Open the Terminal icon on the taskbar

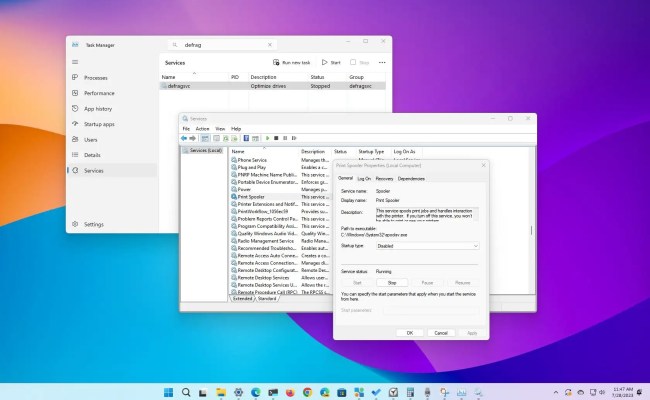[x=273, y=392]
